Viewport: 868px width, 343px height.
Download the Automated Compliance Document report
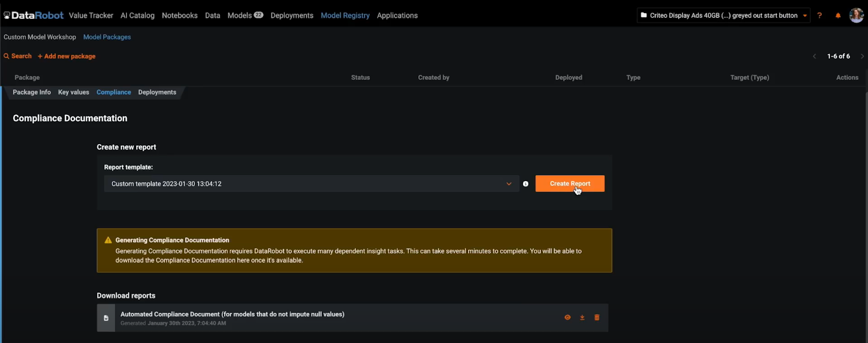582,318
